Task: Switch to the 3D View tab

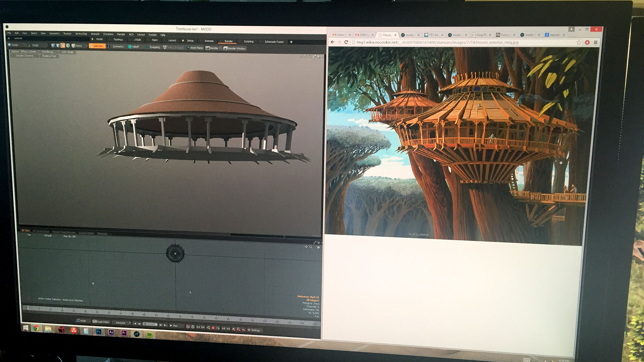Action: coord(25,231)
